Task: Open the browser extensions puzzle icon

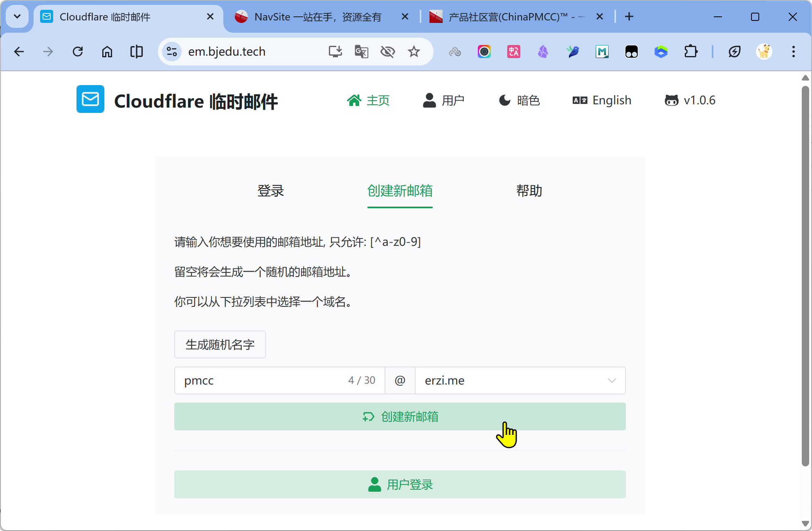Action: (x=691, y=52)
